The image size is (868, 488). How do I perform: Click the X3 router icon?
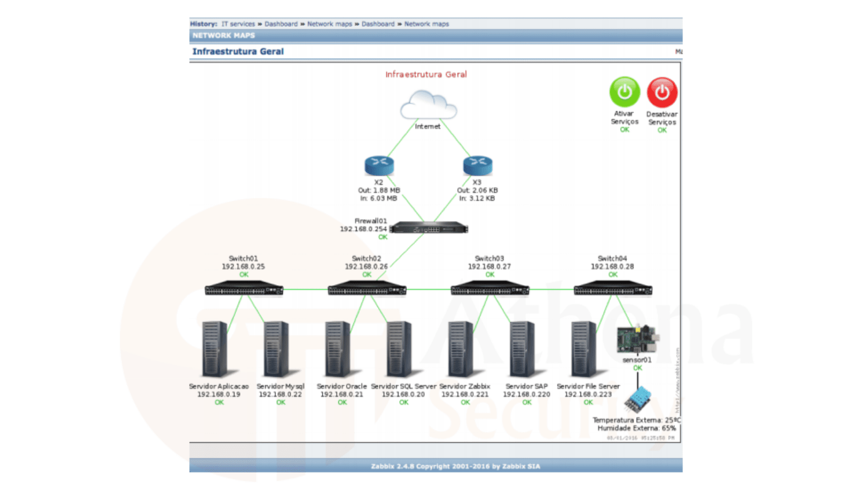(477, 165)
